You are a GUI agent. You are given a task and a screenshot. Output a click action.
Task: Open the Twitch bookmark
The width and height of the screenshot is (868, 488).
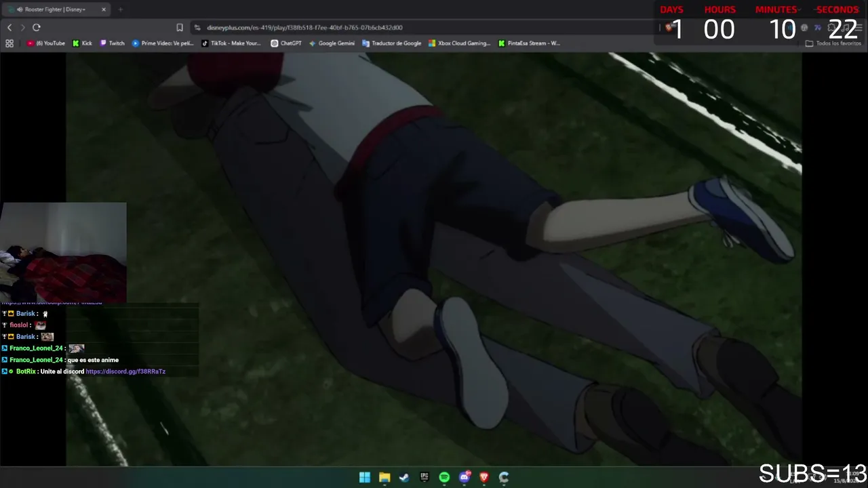point(113,43)
